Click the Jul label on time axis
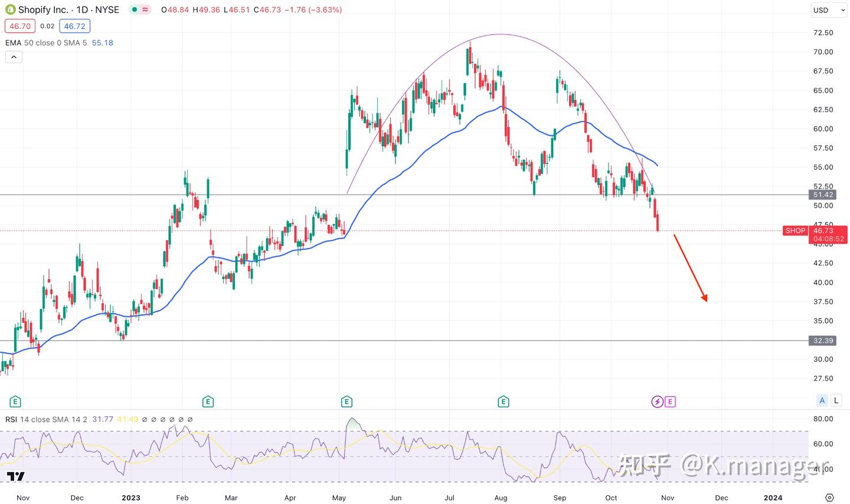The height and width of the screenshot is (504, 850). point(450,498)
